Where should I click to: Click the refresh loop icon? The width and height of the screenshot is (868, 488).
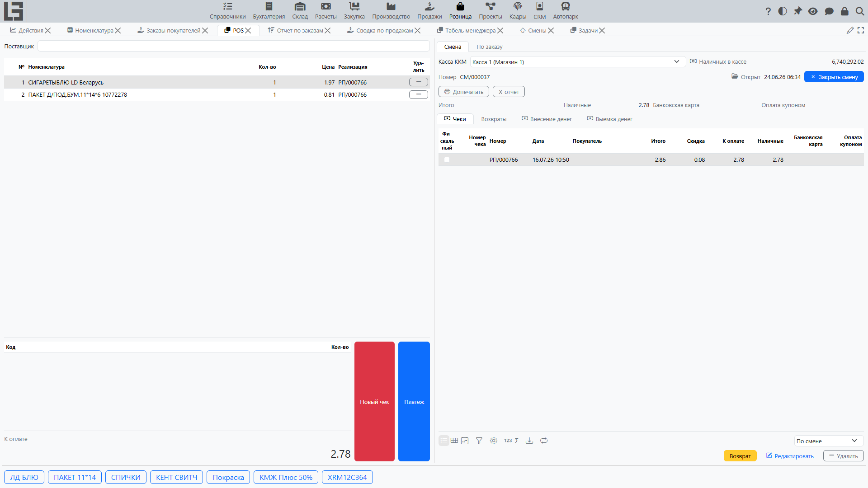tap(544, 441)
